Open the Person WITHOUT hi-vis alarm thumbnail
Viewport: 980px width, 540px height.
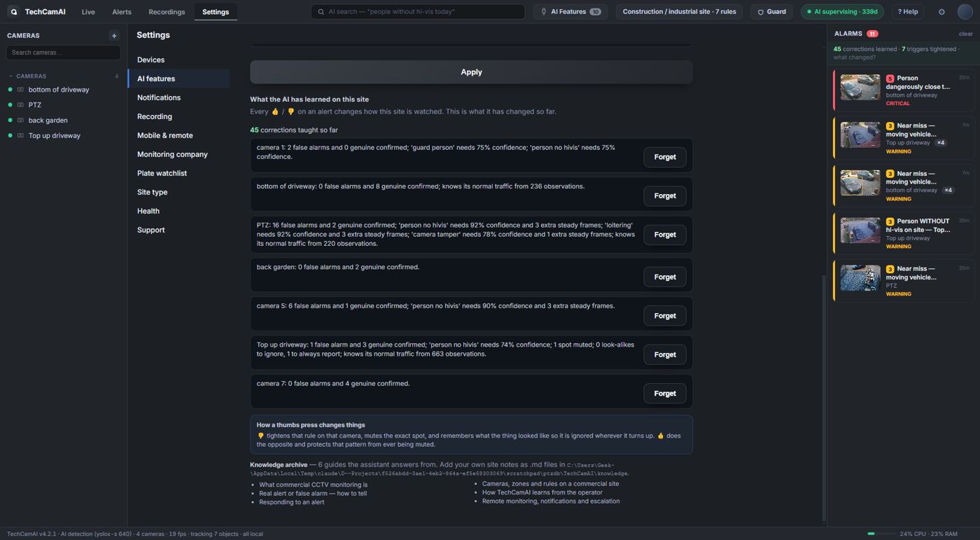(860, 230)
